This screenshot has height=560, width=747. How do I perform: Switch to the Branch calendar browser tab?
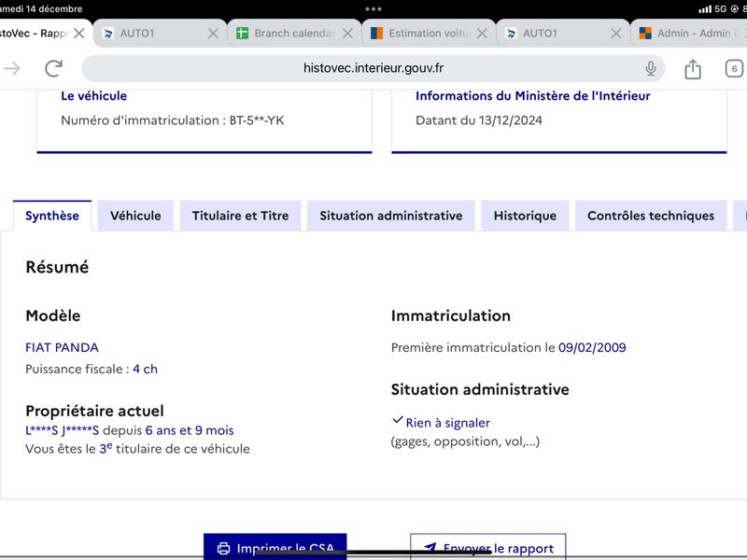[x=294, y=34]
